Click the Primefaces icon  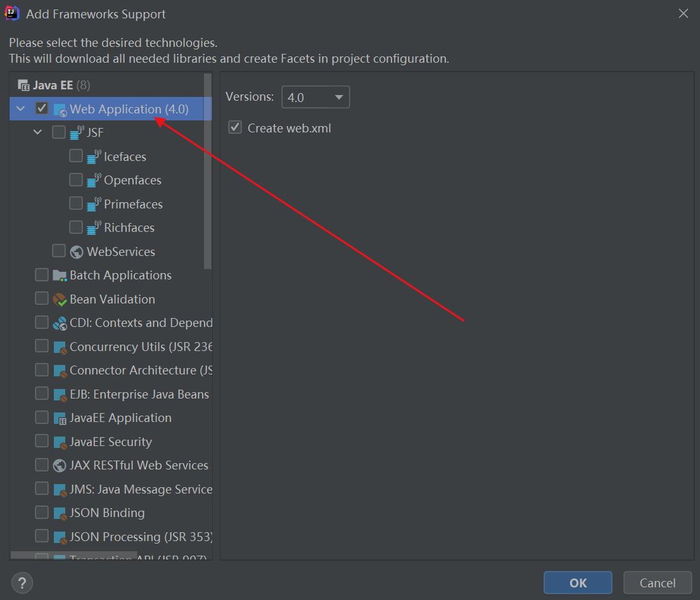(x=94, y=204)
